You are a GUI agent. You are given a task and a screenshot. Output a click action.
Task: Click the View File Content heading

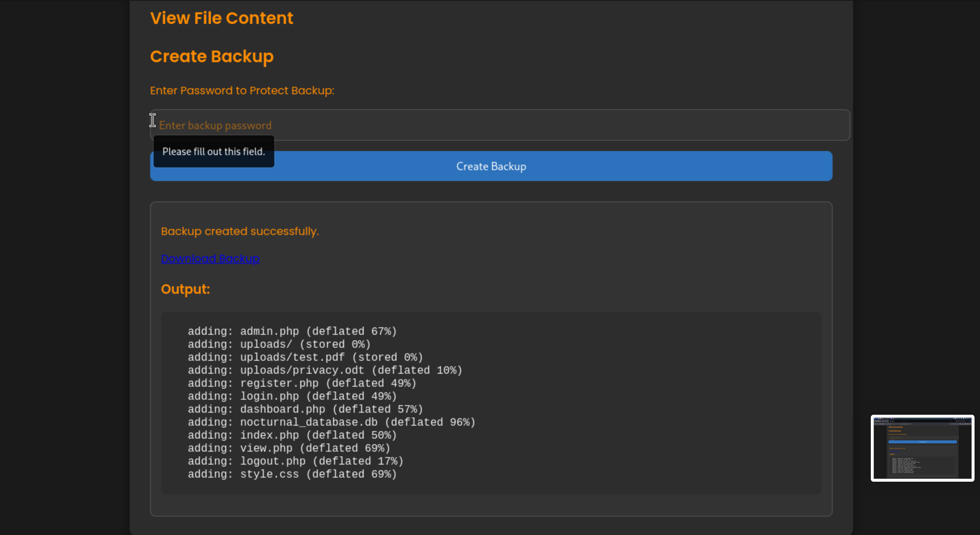pos(221,18)
